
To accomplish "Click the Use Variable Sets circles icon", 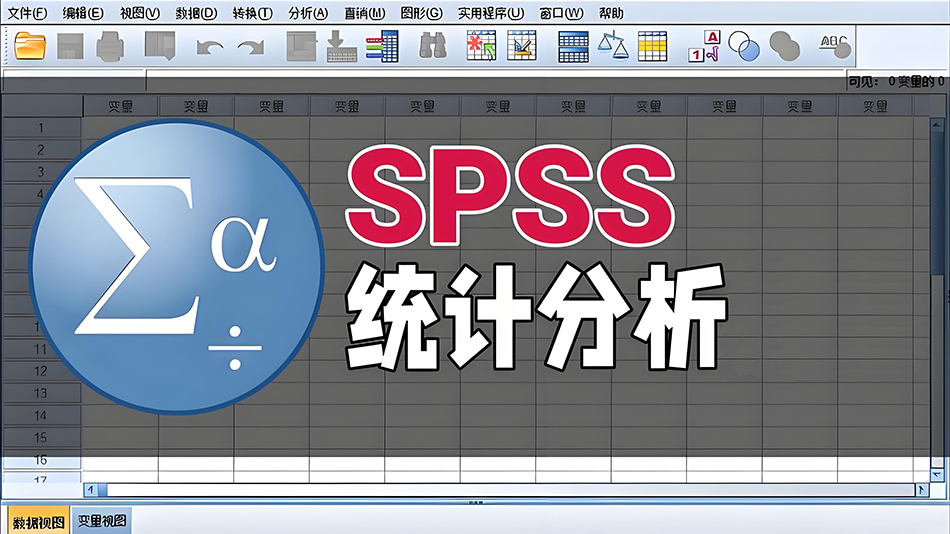I will pos(744,47).
